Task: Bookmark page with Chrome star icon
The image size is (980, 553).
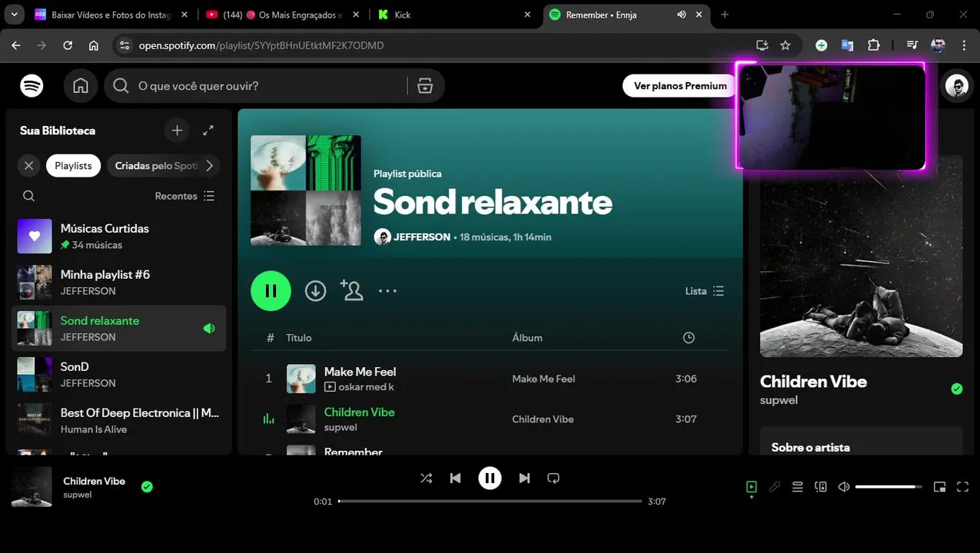Action: click(786, 45)
